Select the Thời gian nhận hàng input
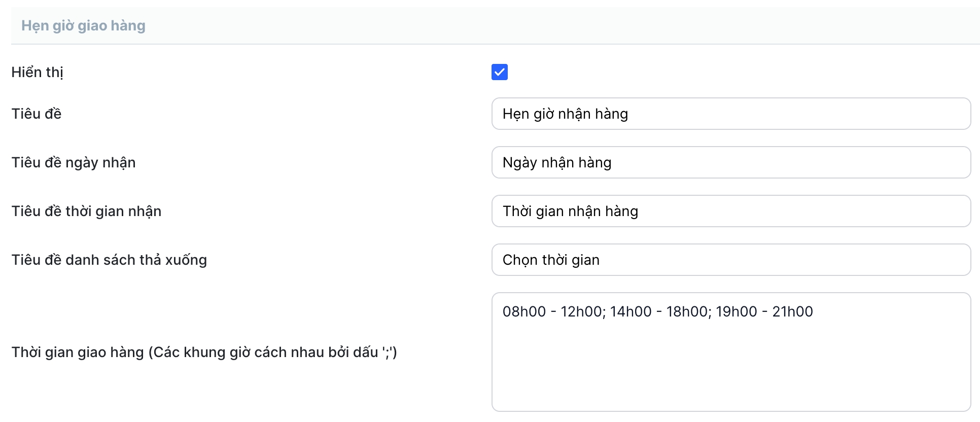 click(x=730, y=211)
